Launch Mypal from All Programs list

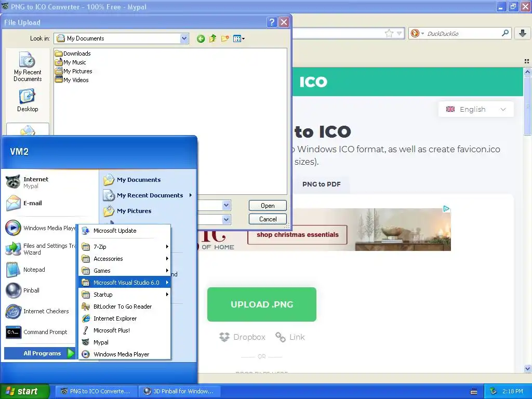[x=125, y=342]
